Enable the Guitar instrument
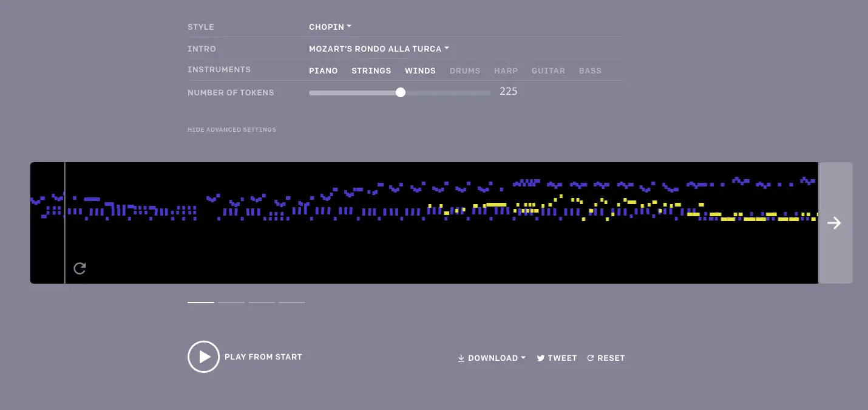868x410 pixels. pos(549,71)
